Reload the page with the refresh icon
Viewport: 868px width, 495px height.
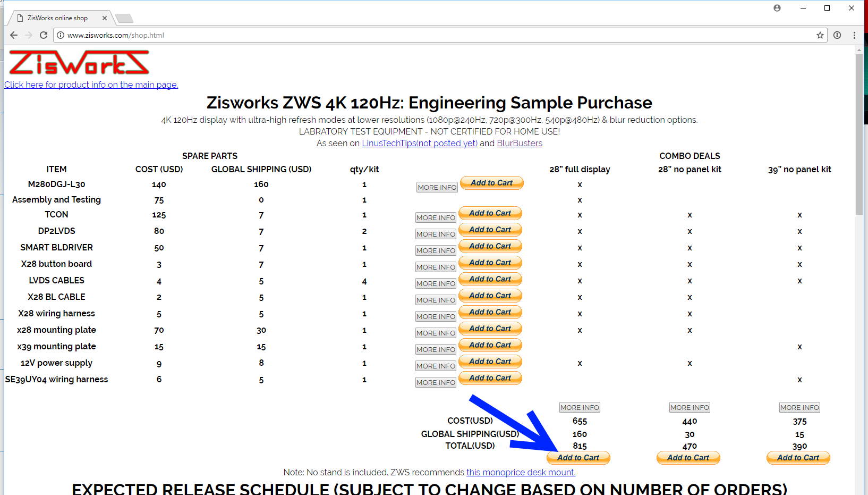point(44,35)
